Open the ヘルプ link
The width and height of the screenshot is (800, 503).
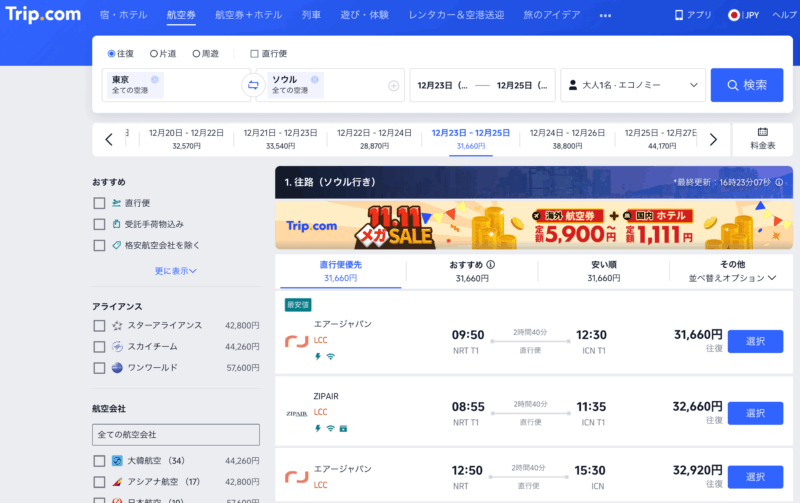(785, 15)
